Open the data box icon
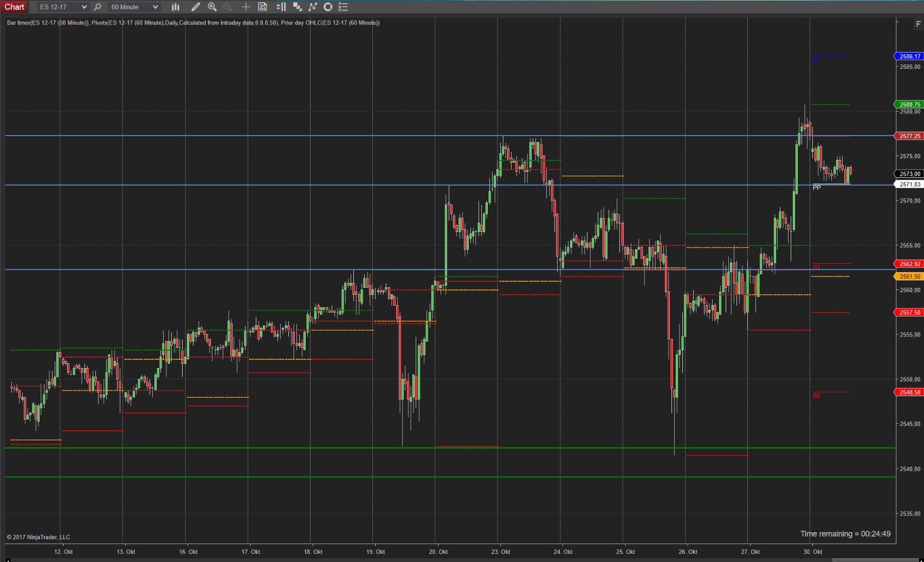This screenshot has width=924, height=562. click(x=263, y=7)
